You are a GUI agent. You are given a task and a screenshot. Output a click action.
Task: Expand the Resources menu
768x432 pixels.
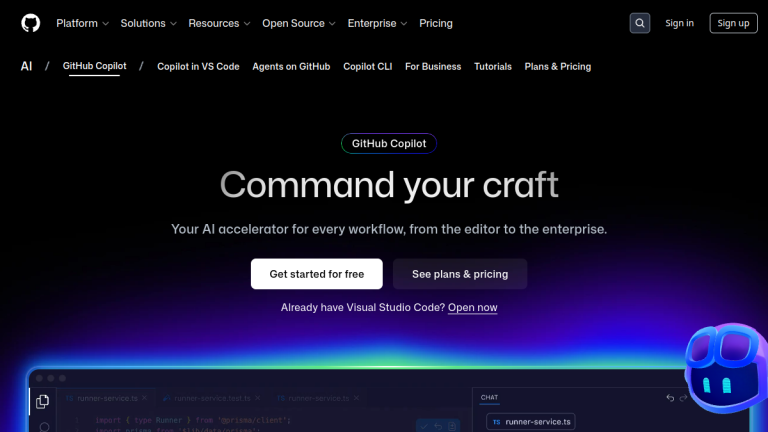tap(219, 23)
